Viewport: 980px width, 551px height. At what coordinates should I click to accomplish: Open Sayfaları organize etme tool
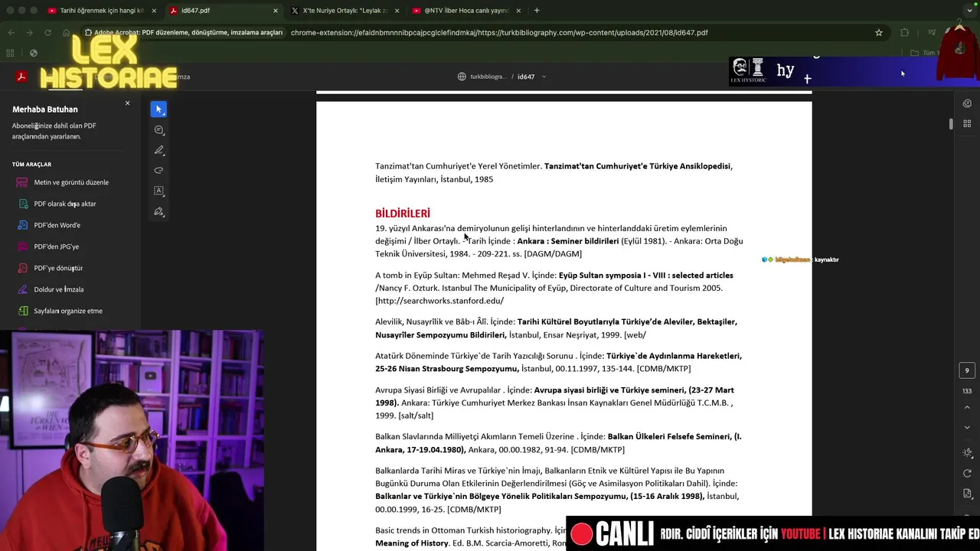coord(68,311)
